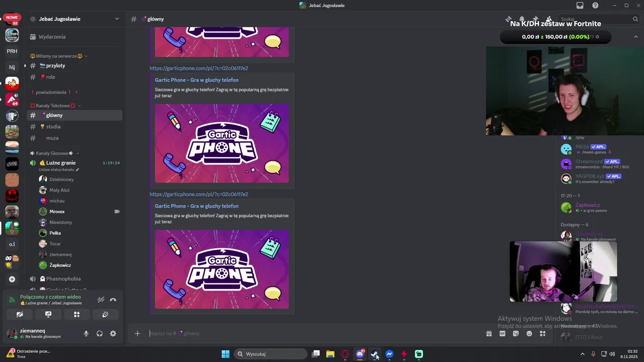This screenshot has height=362, width=644.
Task: Open the GIF picker
Action: tap(502, 333)
